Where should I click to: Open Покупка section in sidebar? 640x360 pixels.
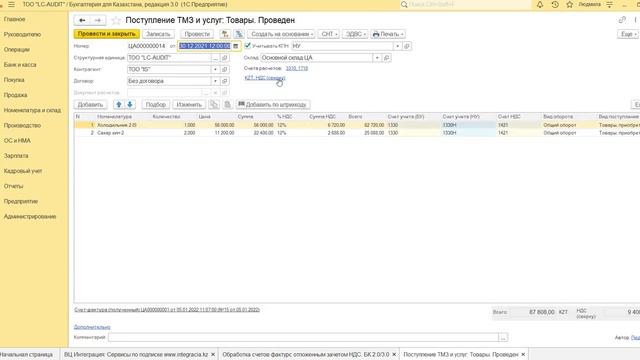click(x=14, y=80)
